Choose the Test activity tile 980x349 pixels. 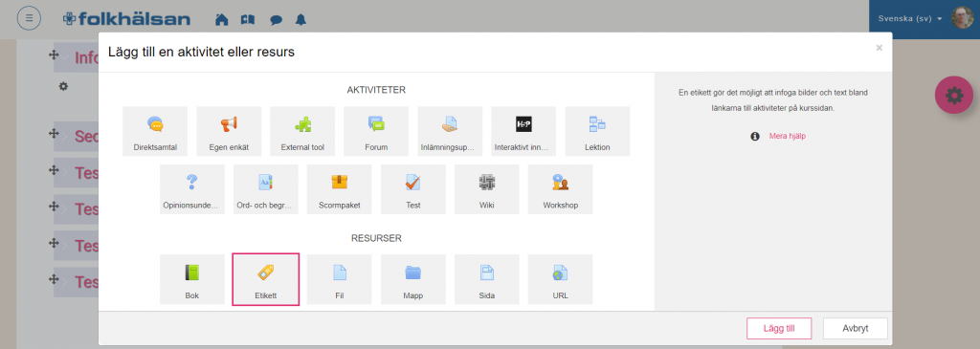tap(413, 189)
